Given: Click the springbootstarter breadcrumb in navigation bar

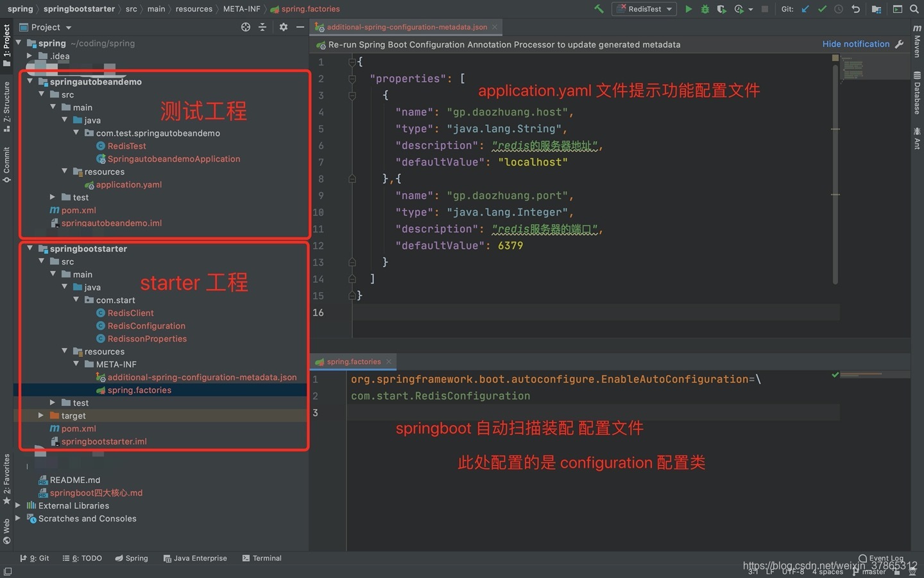Looking at the screenshot, I should pyautogui.click(x=79, y=9).
